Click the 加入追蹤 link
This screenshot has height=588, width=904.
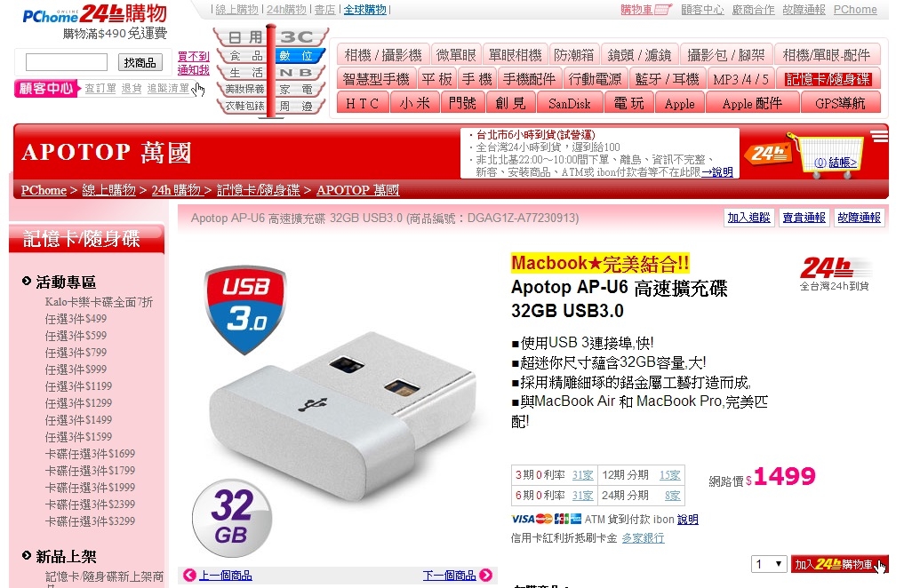pos(748,218)
